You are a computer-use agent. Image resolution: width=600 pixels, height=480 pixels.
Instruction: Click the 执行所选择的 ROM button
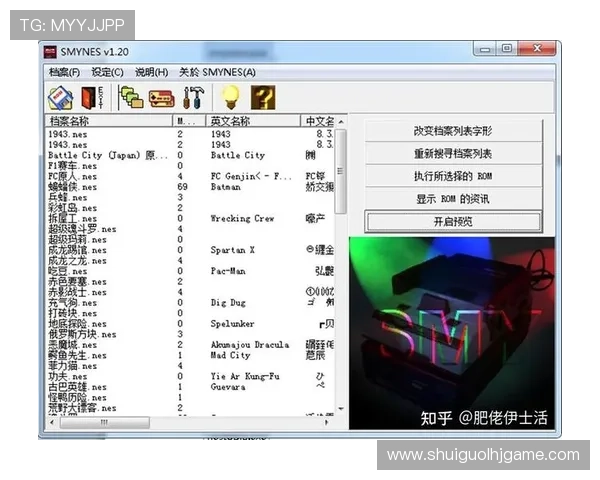(453, 176)
